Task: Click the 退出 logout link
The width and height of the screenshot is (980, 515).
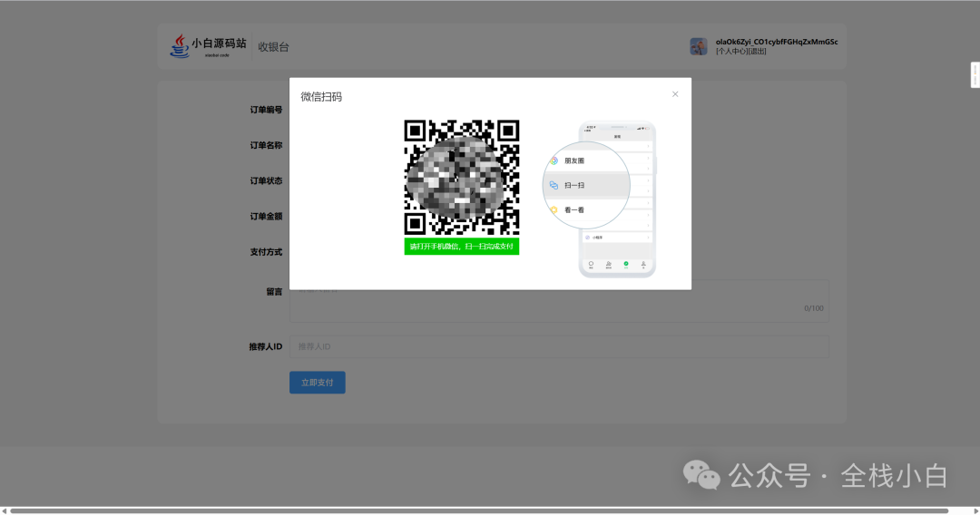Action: [757, 51]
